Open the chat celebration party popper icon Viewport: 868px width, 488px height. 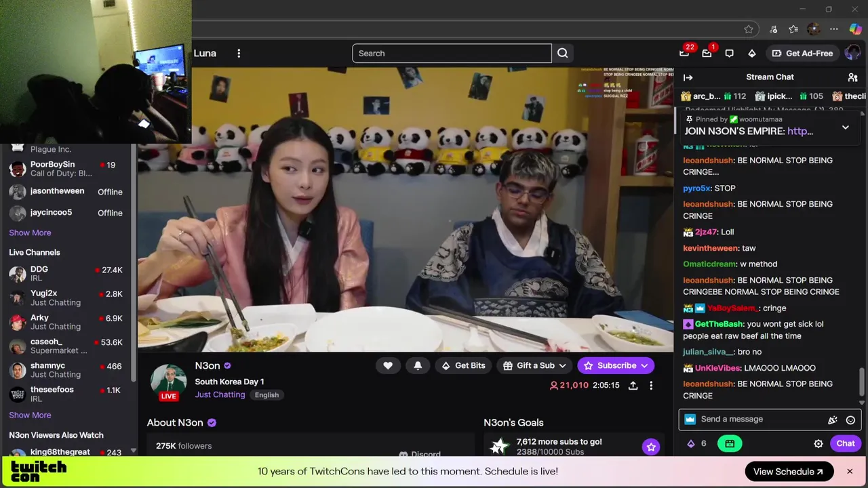833,420
